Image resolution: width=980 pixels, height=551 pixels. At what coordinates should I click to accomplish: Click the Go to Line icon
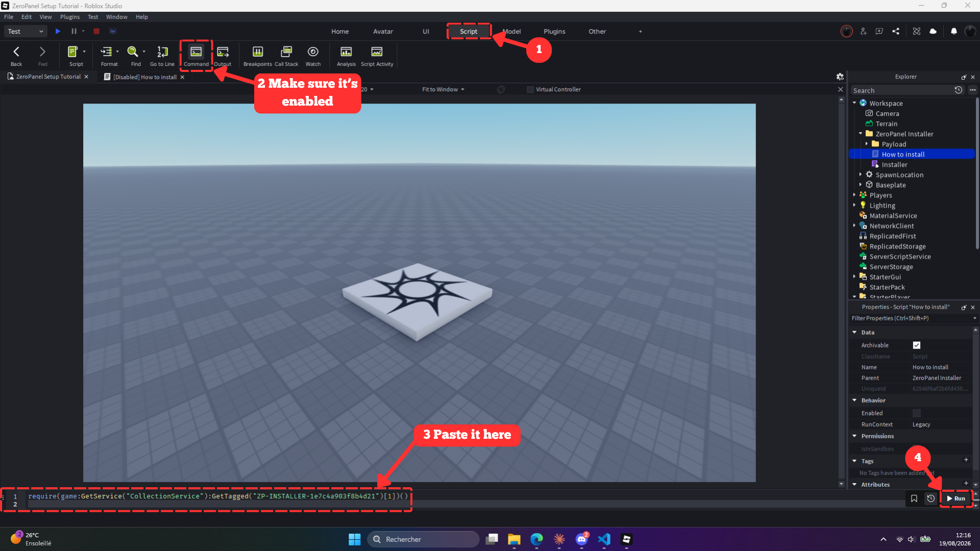(x=162, y=52)
